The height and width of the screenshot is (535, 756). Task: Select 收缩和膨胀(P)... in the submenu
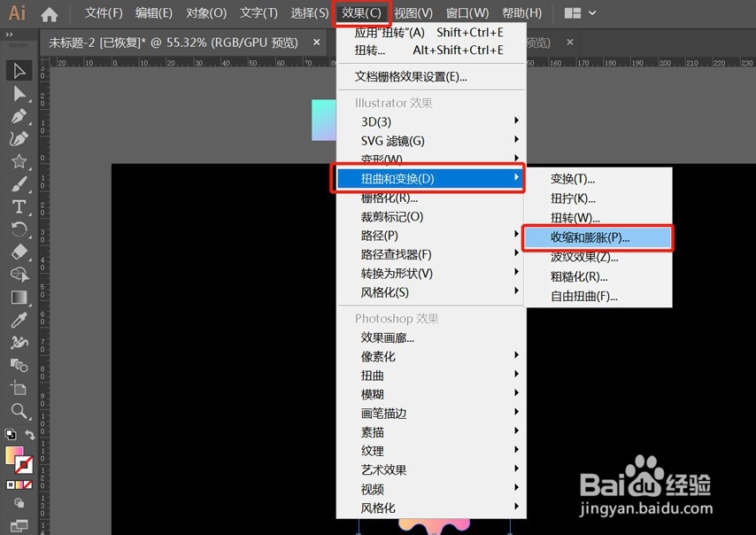click(598, 237)
